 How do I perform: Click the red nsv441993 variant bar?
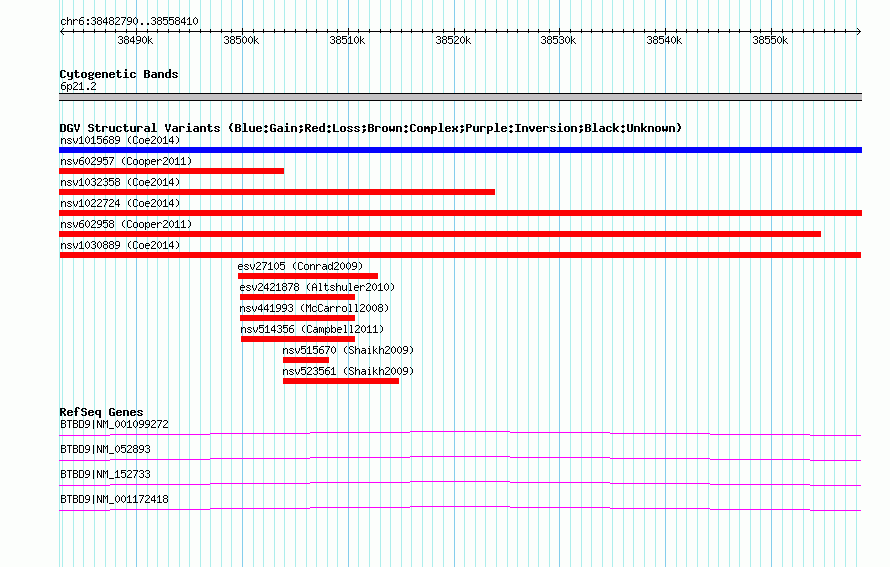pyautogui.click(x=297, y=318)
